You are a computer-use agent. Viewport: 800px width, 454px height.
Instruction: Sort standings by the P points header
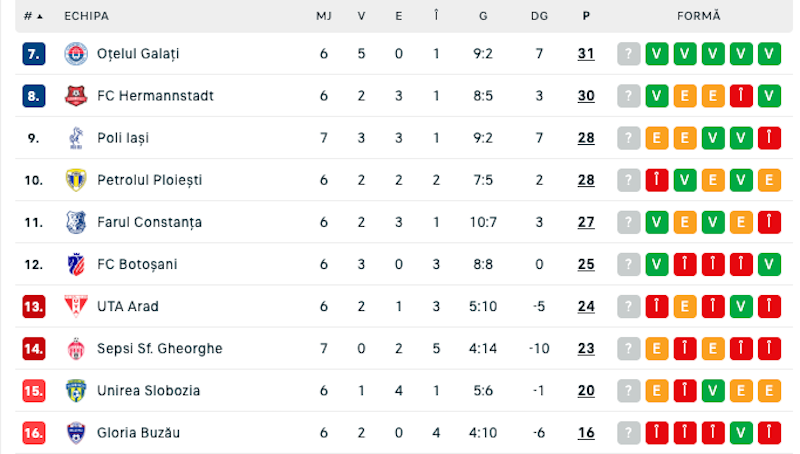tap(586, 16)
